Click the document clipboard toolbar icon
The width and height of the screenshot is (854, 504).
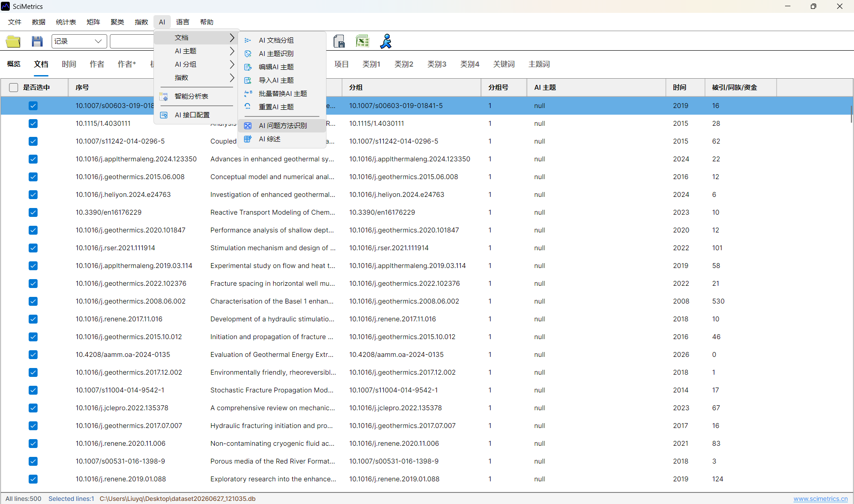[339, 41]
